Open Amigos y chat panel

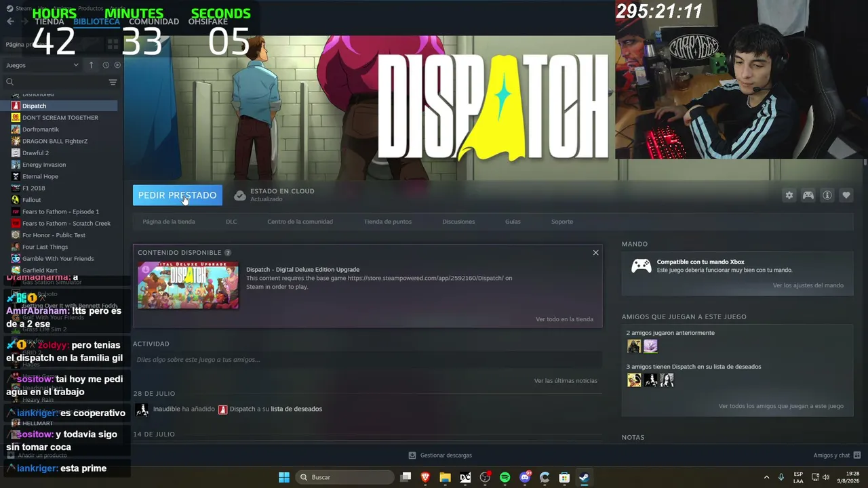837,455
